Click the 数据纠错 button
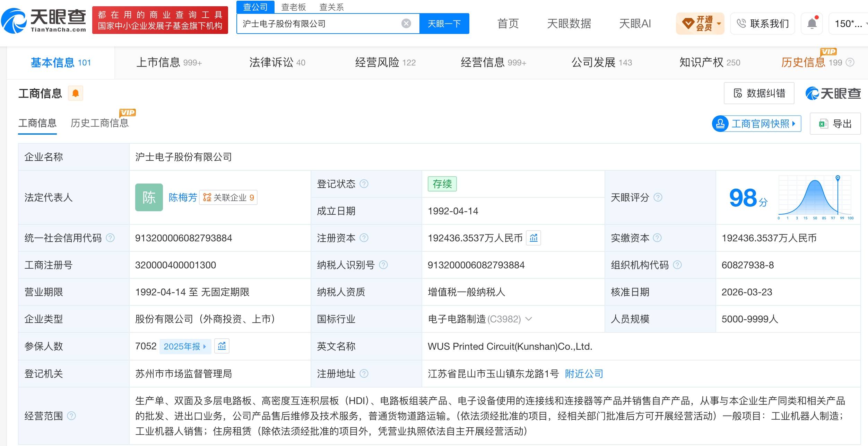This screenshot has height=446, width=868. click(759, 93)
